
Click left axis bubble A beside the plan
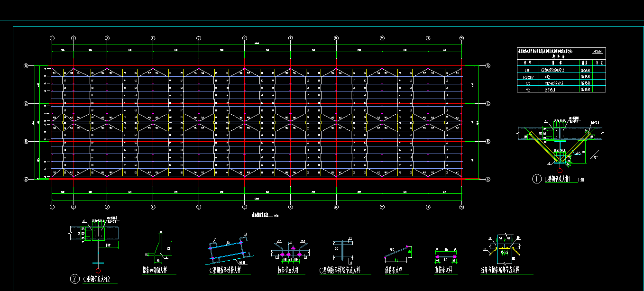[x=26, y=179]
